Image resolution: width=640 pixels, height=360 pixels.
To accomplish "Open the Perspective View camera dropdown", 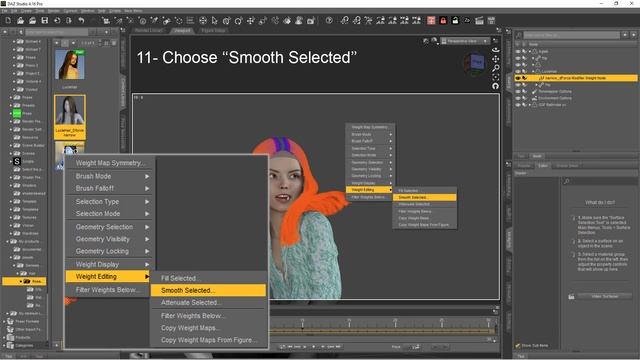I will click(465, 41).
